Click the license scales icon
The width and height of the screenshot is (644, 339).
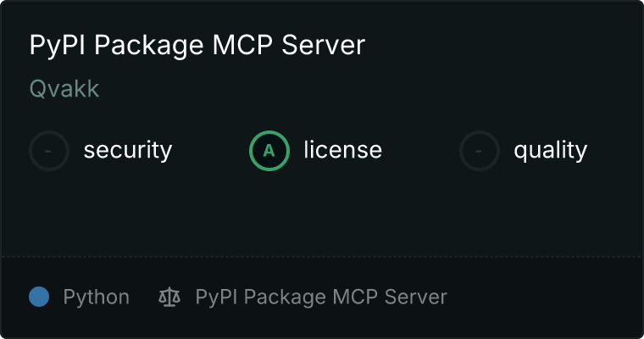[169, 297]
